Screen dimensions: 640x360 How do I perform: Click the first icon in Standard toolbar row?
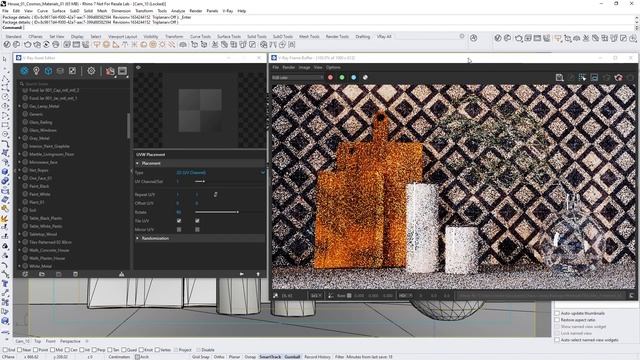tap(7, 44)
